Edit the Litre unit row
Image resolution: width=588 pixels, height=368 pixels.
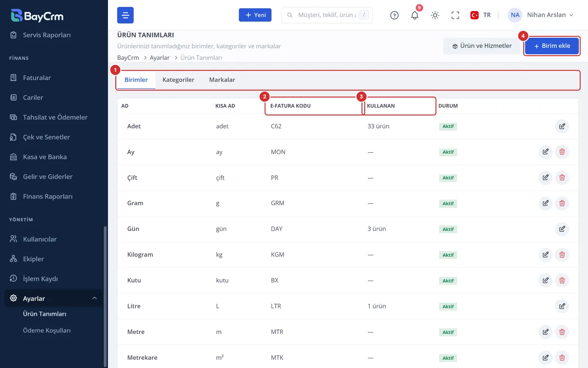tap(562, 306)
